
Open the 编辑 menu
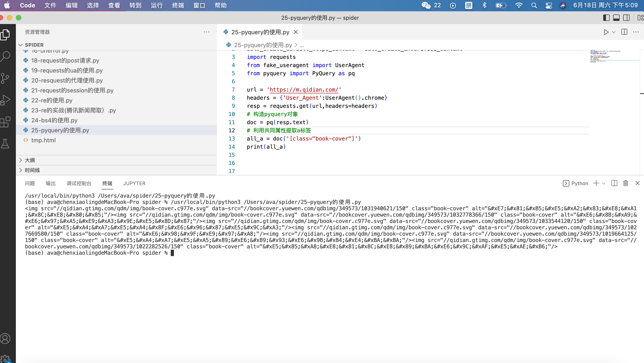click(x=72, y=5)
